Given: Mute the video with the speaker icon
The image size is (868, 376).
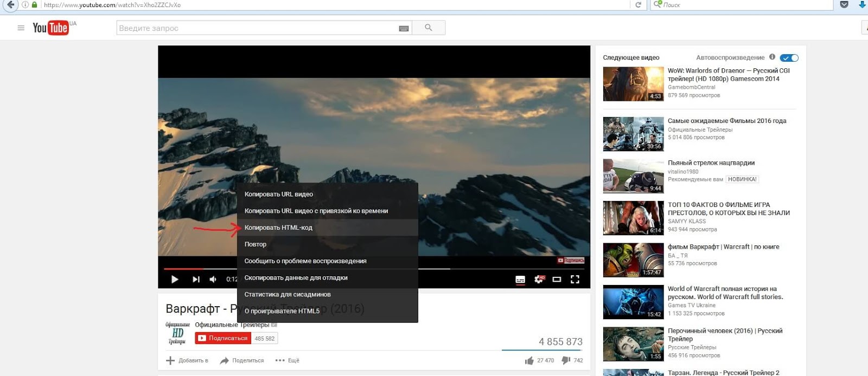Looking at the screenshot, I should click(x=213, y=280).
